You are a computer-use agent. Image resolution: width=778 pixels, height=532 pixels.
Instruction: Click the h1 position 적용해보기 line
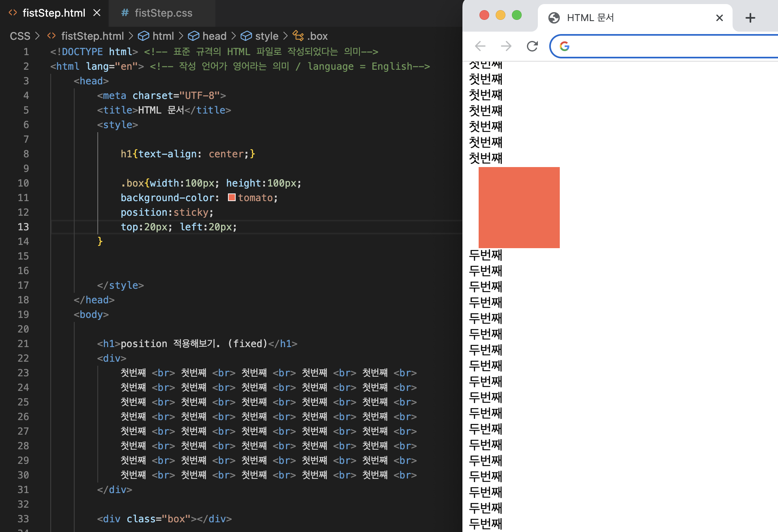[x=197, y=344]
